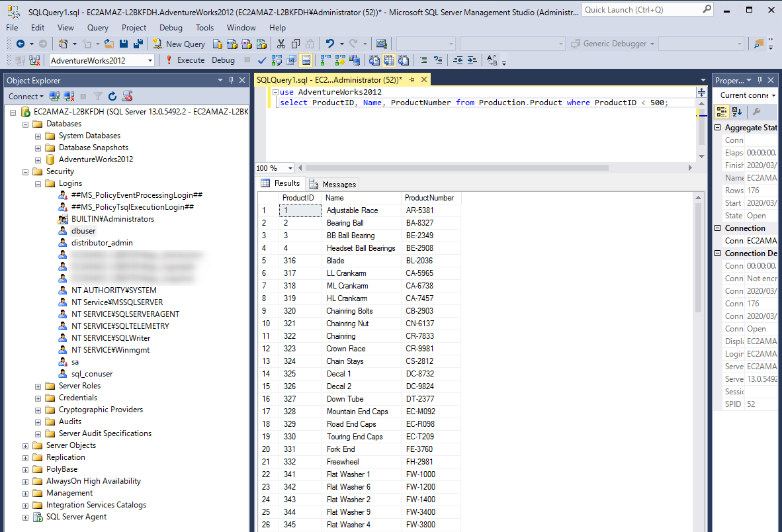Click the Analysis Services MDX Query icon
Screen dimensions: 782x532
click(232, 44)
